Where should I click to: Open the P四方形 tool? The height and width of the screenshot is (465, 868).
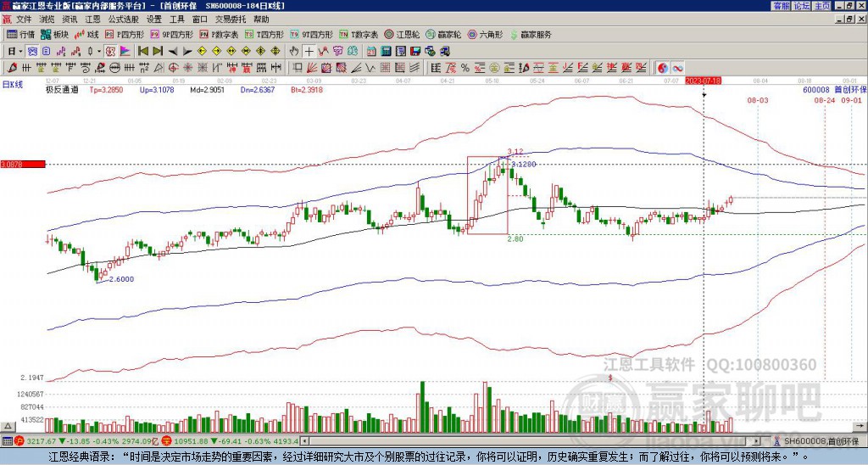coord(125,34)
